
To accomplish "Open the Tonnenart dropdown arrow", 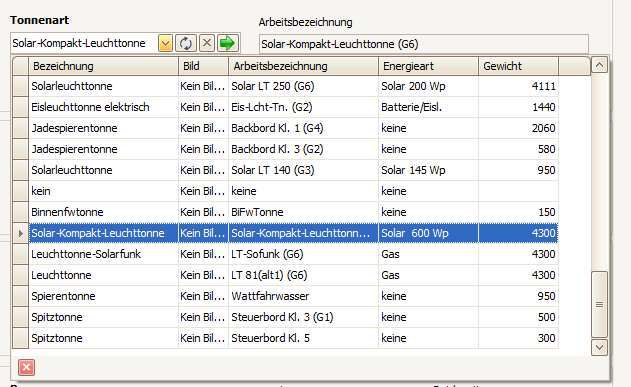I will (x=165, y=43).
